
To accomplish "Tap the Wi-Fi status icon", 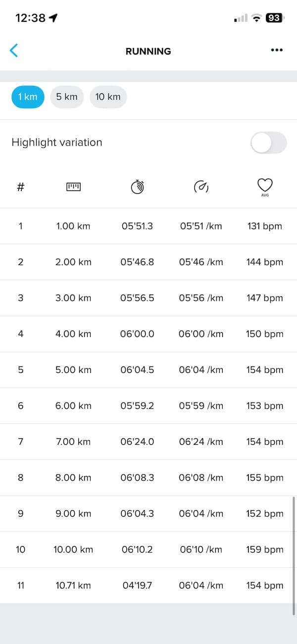I will point(256,18).
